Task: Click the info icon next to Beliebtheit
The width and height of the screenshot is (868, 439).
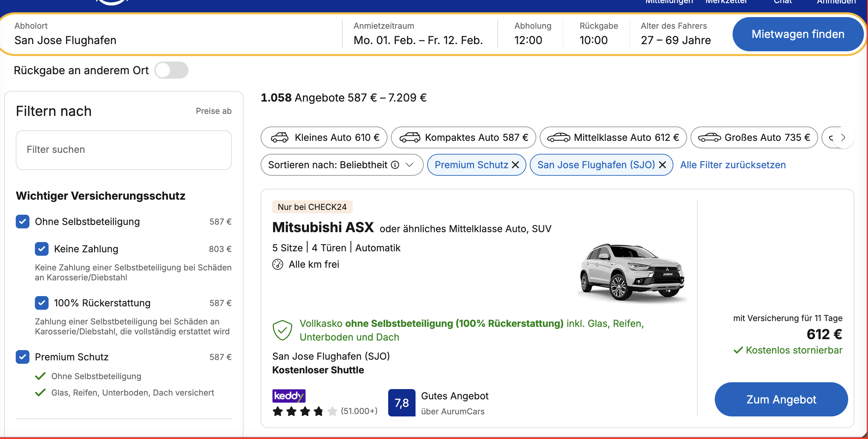Action: (395, 165)
